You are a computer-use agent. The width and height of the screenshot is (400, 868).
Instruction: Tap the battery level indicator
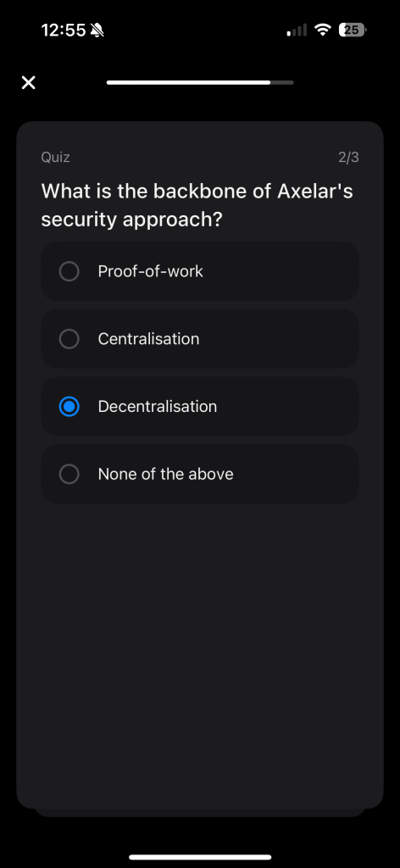click(353, 30)
